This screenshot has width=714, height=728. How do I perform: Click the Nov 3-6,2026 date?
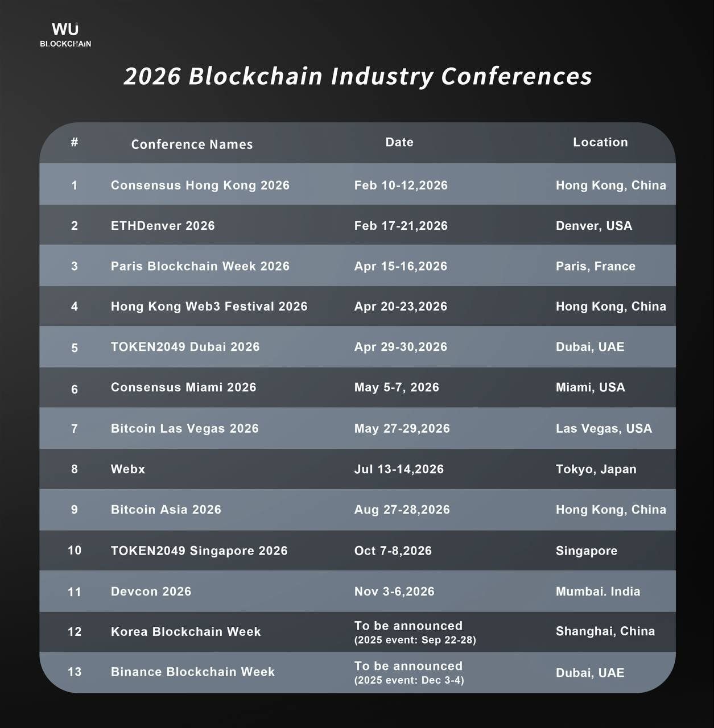(x=394, y=591)
